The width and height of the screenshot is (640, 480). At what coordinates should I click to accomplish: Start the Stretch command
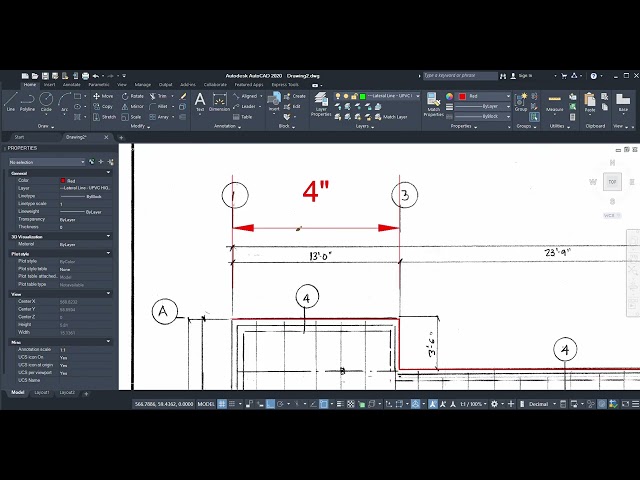point(104,117)
